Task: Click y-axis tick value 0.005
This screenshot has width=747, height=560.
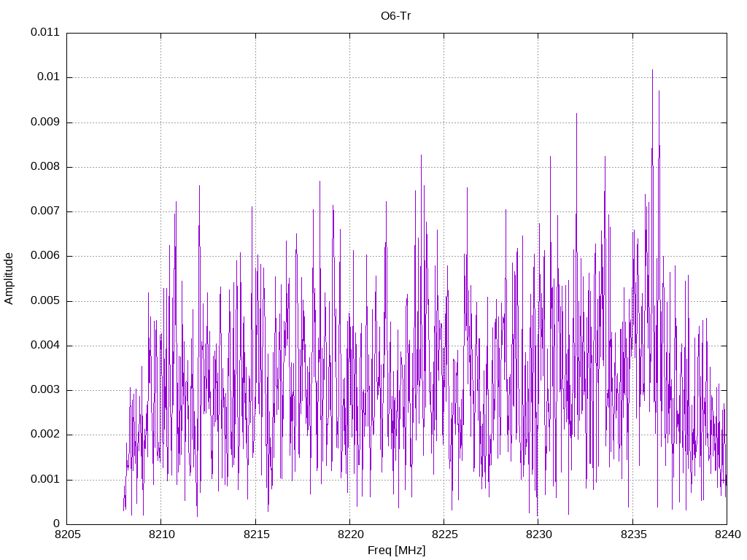Action: pos(45,300)
